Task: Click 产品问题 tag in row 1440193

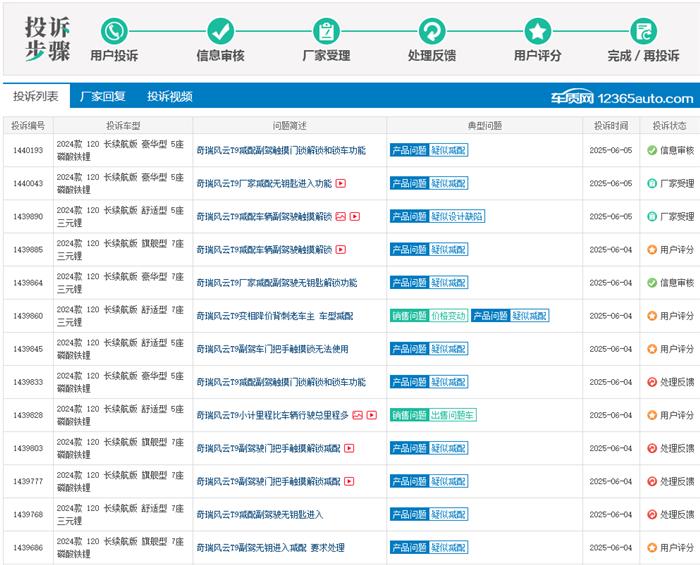Action: (409, 150)
